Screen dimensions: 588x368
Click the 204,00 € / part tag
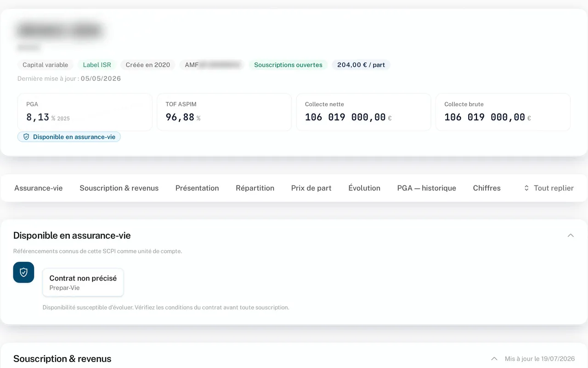pyautogui.click(x=361, y=65)
